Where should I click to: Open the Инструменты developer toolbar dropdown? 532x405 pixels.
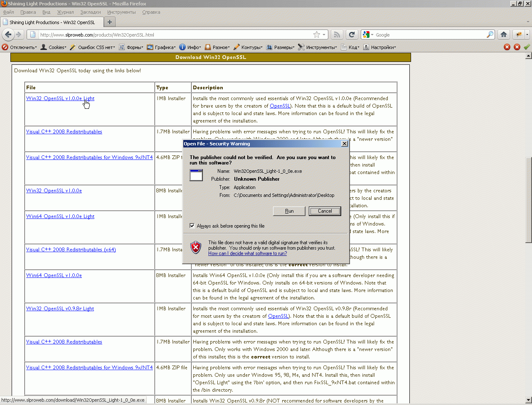[x=318, y=47]
